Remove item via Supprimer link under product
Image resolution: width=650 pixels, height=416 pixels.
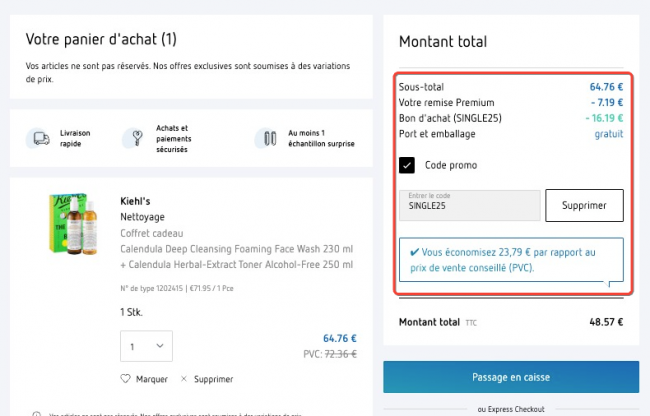(213, 379)
